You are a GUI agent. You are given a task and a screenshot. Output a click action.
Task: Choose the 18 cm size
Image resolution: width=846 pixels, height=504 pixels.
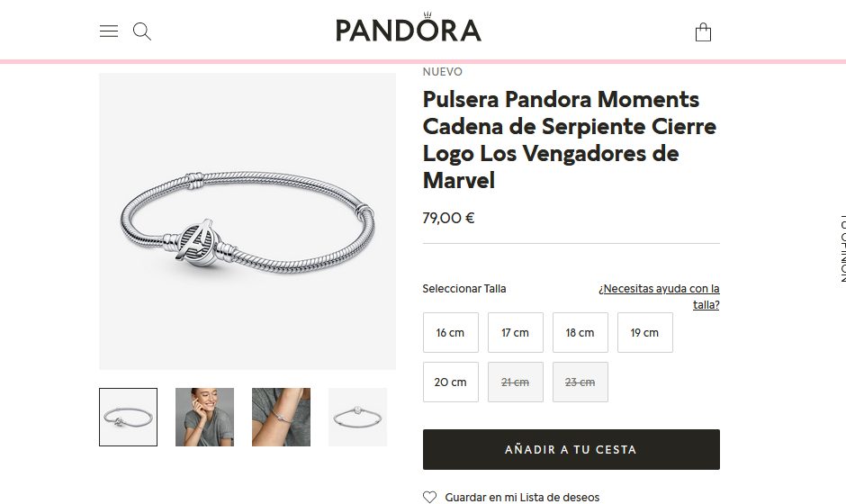pos(580,332)
